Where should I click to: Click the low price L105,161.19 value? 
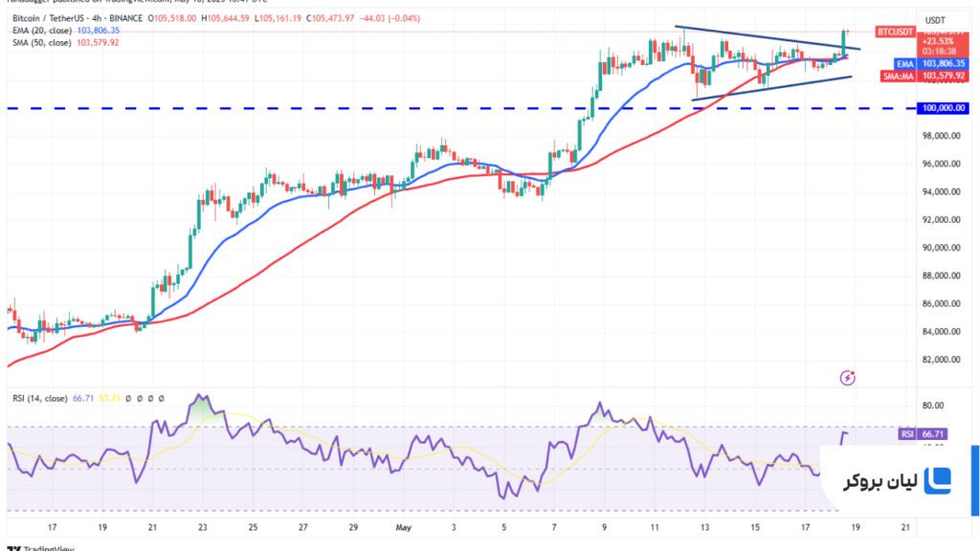278,18
